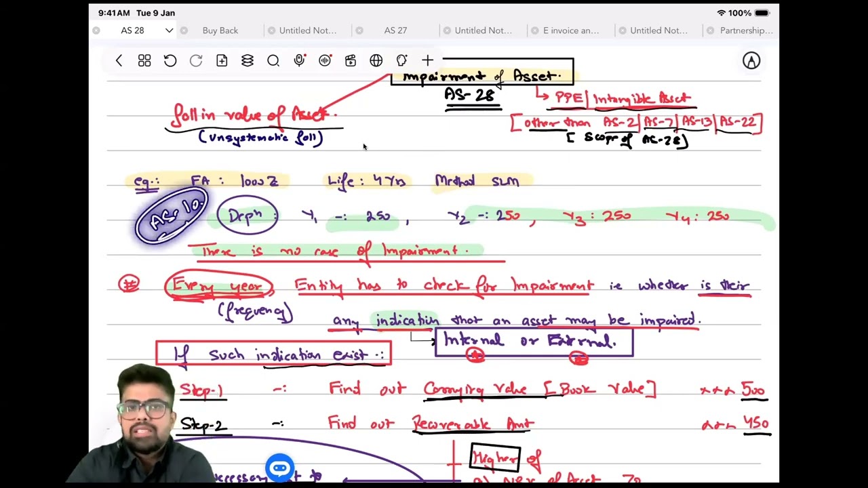Redo the undone stroke
This screenshot has width=868, height=488.
tap(196, 61)
